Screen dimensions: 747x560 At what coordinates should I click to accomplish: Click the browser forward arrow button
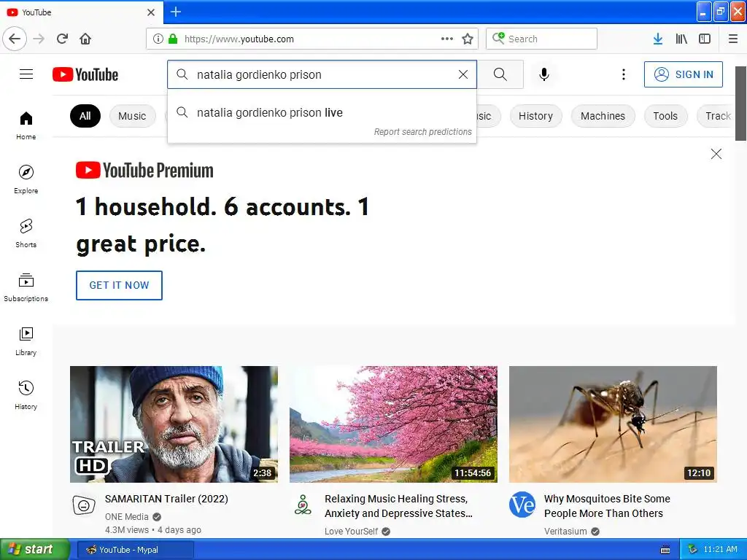[x=39, y=39]
